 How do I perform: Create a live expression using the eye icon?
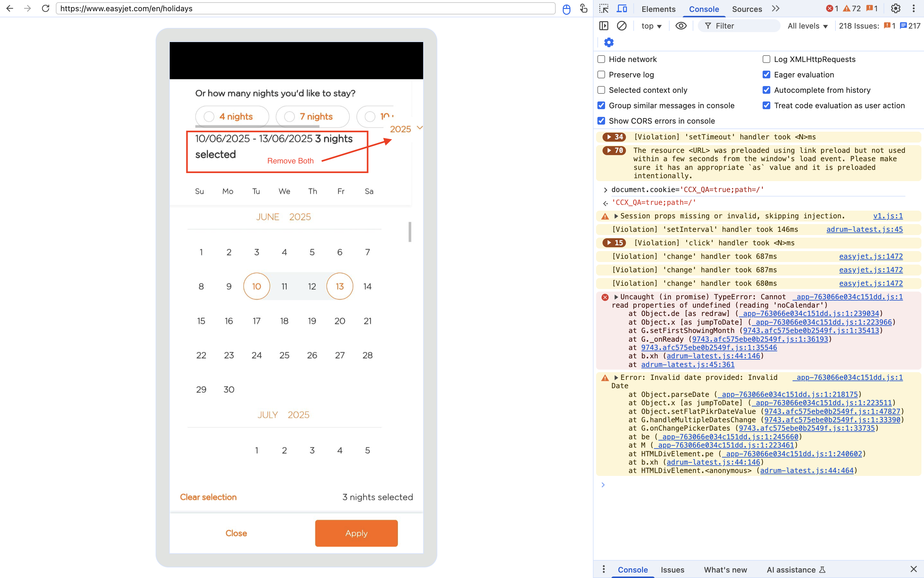[681, 26]
